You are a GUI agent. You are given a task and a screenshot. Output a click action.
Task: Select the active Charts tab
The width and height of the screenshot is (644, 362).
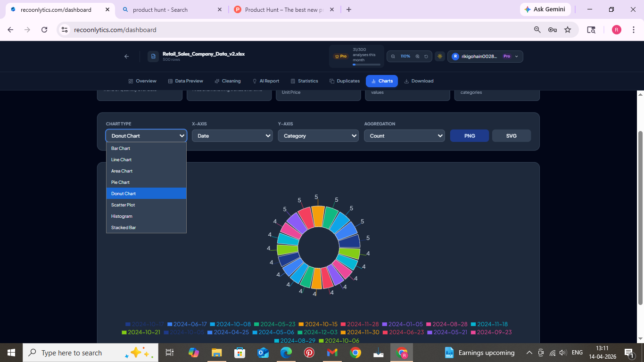(x=382, y=81)
